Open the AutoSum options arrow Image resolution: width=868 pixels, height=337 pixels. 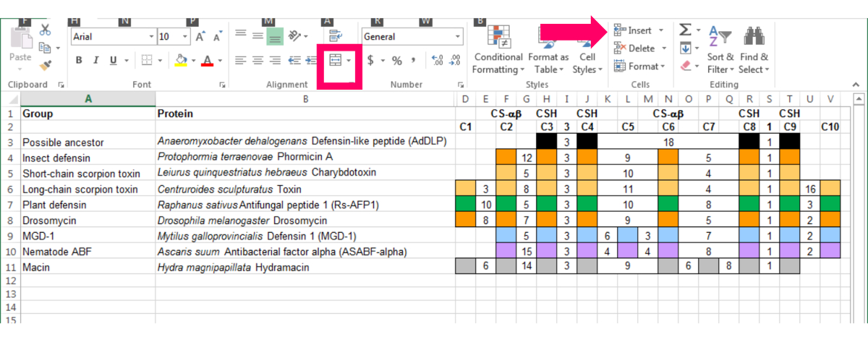coord(698,30)
